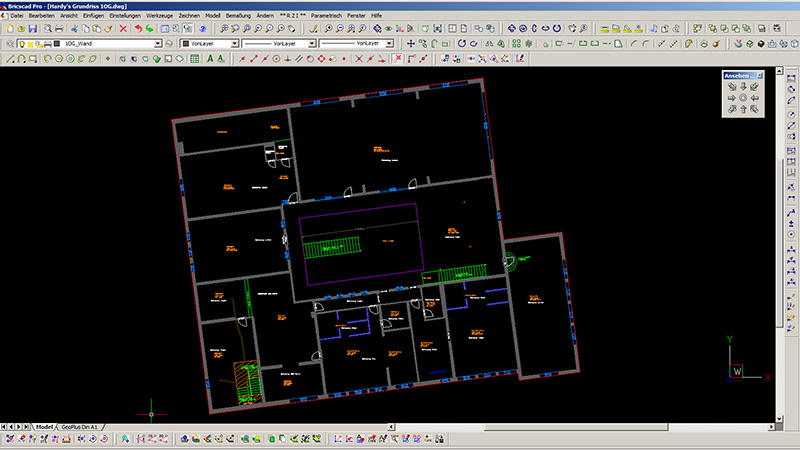This screenshot has width=800, height=450.
Task: Click the top view arrow in Ansehen panel
Action: (743, 87)
